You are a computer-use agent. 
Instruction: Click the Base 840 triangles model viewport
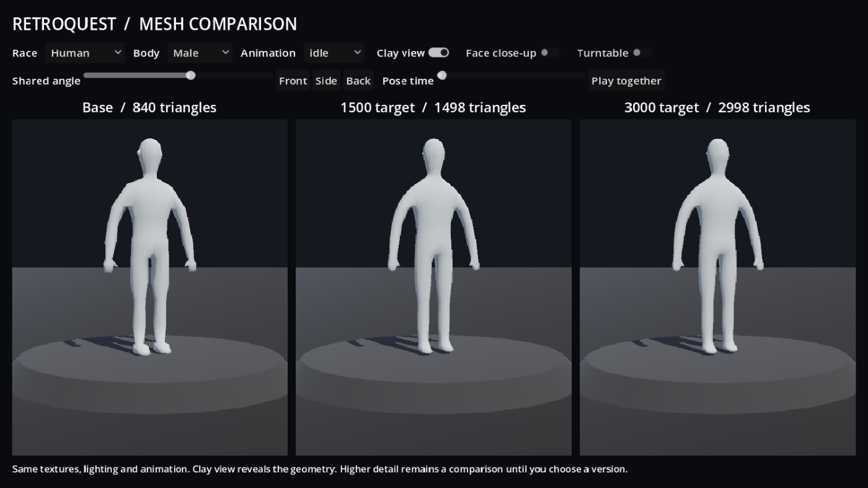(150, 287)
